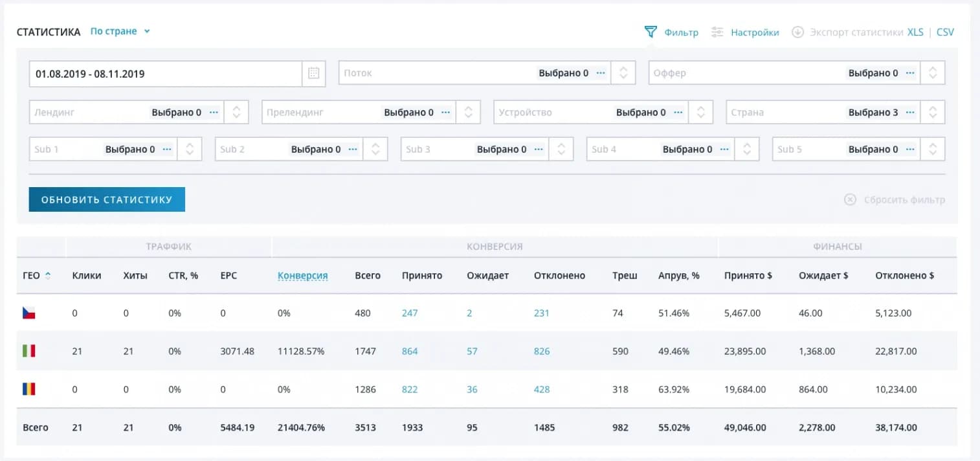Screen dimensions: 980x461
Task: Open the 'По стране' grouping dropdown
Action: (120, 31)
